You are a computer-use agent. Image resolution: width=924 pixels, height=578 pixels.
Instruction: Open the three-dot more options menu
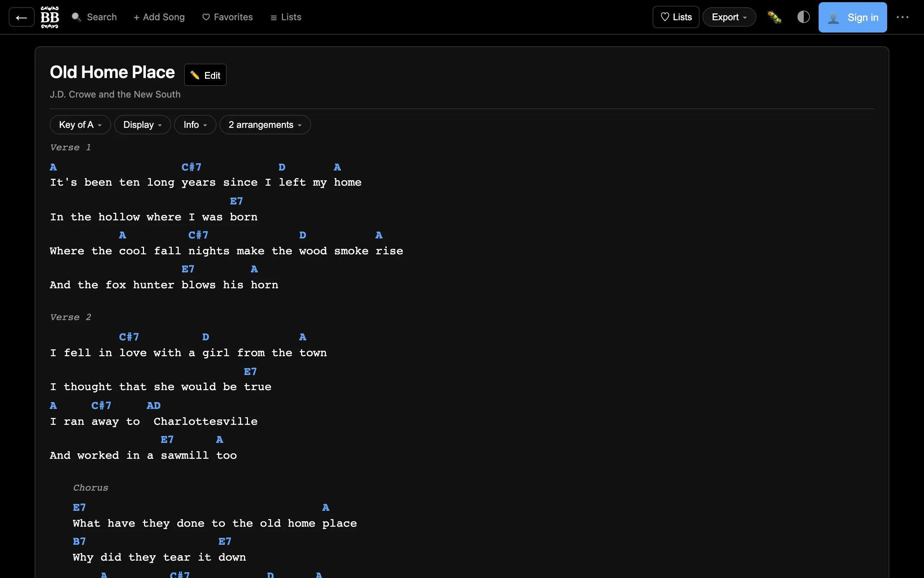tap(903, 17)
